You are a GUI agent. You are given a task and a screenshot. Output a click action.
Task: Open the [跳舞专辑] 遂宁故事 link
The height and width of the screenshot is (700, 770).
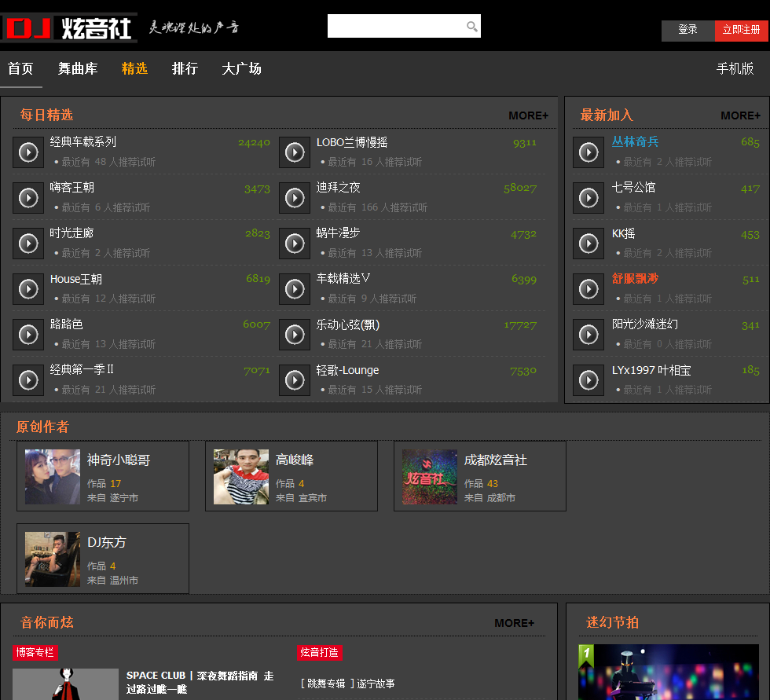pyautogui.click(x=347, y=684)
